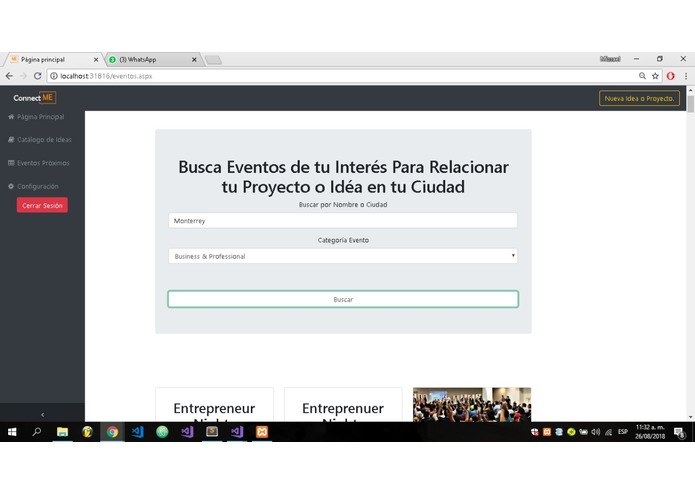695x494 pixels.
Task: Click the page vertical scrollbar thumb
Action: point(691,104)
